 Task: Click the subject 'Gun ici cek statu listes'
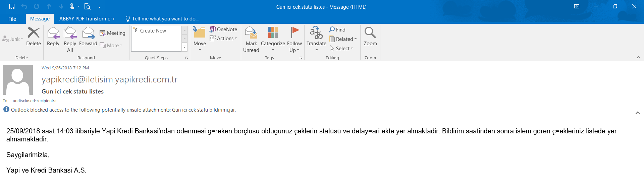(x=72, y=91)
